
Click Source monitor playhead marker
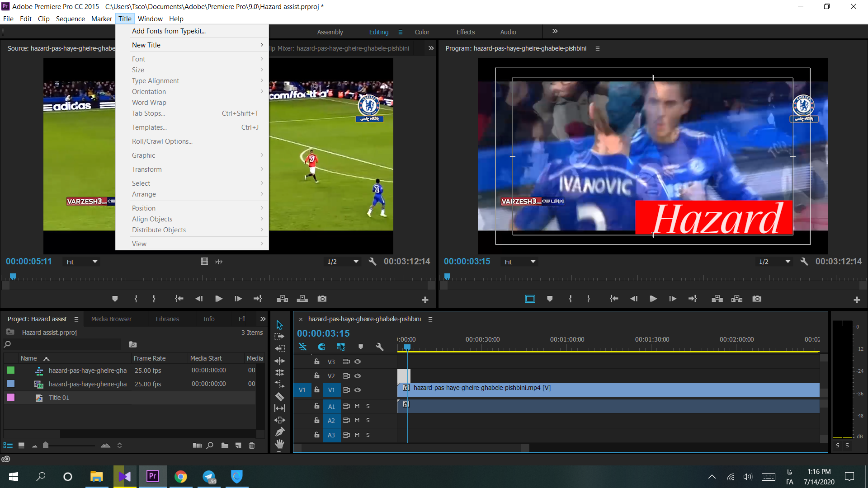13,276
